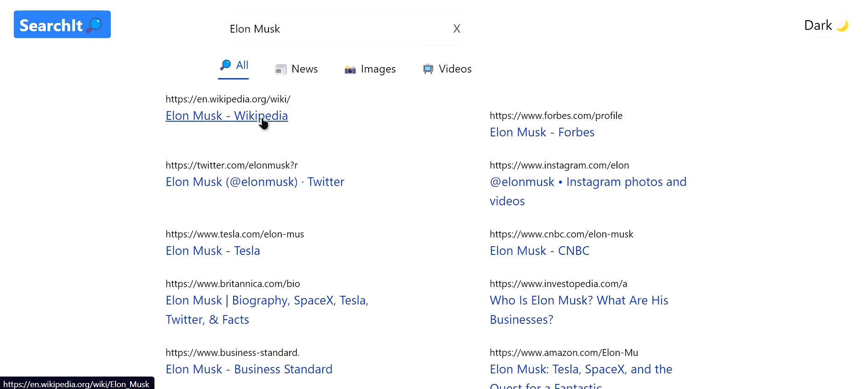Image resolution: width=868 pixels, height=389 pixels.
Task: Open Elon Musk (@elonmusk) Twitter result
Action: coord(255,182)
